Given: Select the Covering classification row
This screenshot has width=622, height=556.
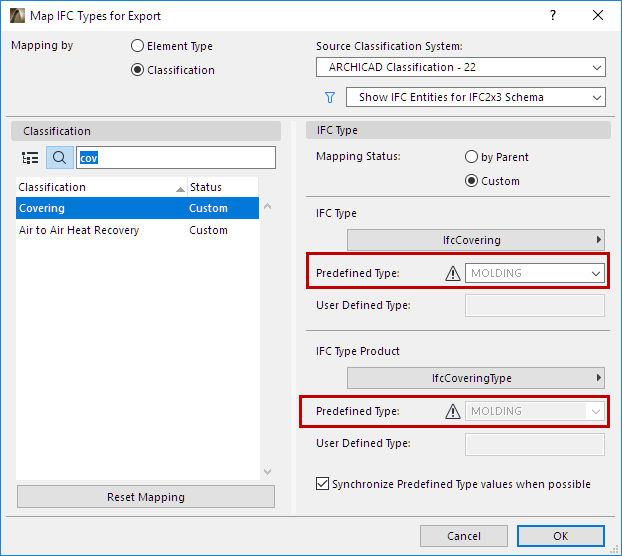Looking at the screenshot, I should 137,208.
